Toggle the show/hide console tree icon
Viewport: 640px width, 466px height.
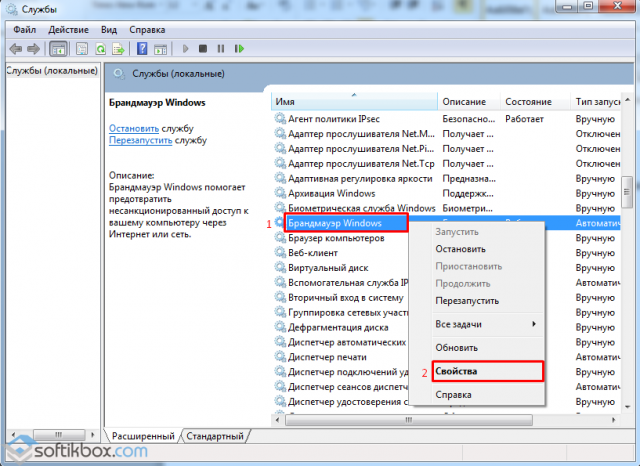tap(58, 49)
